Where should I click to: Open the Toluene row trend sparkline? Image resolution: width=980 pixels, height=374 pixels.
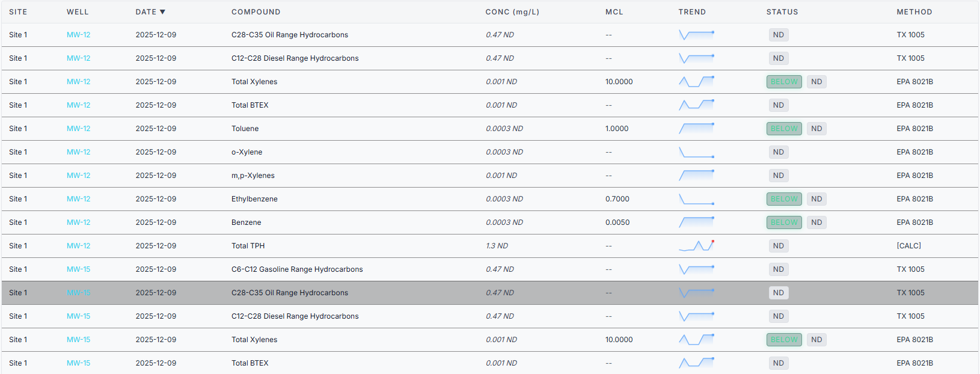696,129
